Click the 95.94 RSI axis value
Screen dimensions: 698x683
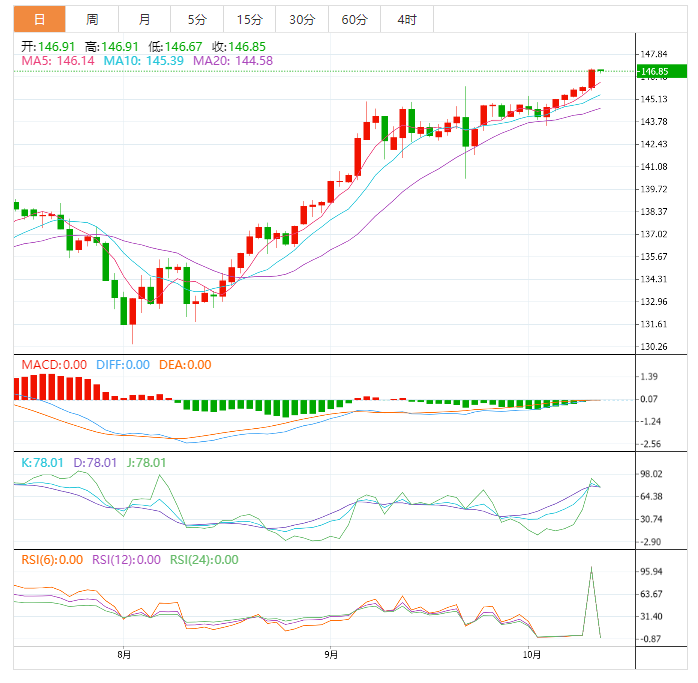[651, 571]
